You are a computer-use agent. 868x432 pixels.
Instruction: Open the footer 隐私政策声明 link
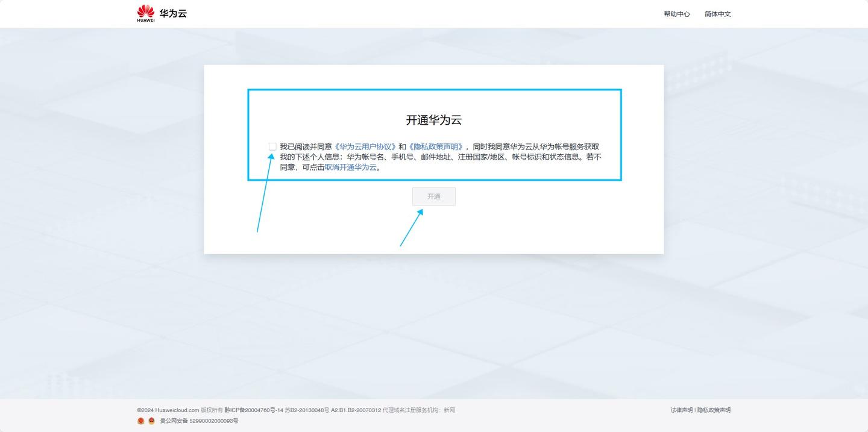[x=714, y=410]
